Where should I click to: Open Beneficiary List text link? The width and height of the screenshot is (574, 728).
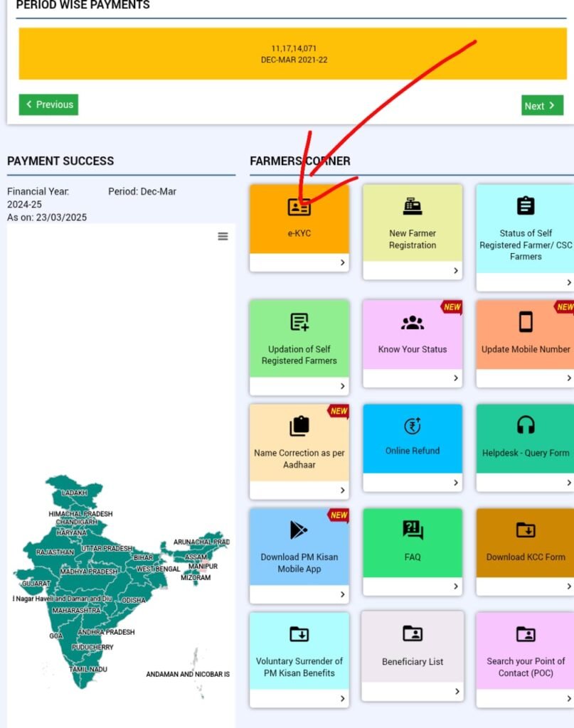coord(413,662)
